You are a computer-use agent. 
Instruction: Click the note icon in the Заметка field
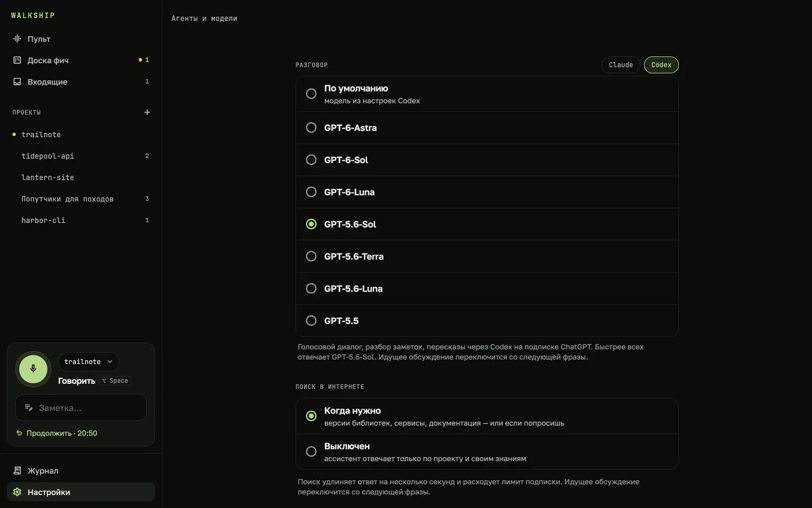click(x=28, y=408)
